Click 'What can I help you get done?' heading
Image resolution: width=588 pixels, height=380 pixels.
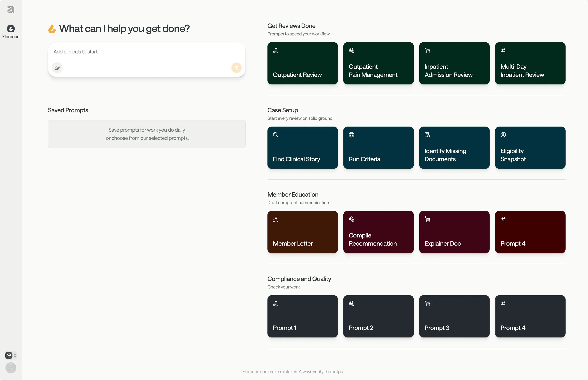pos(124,29)
